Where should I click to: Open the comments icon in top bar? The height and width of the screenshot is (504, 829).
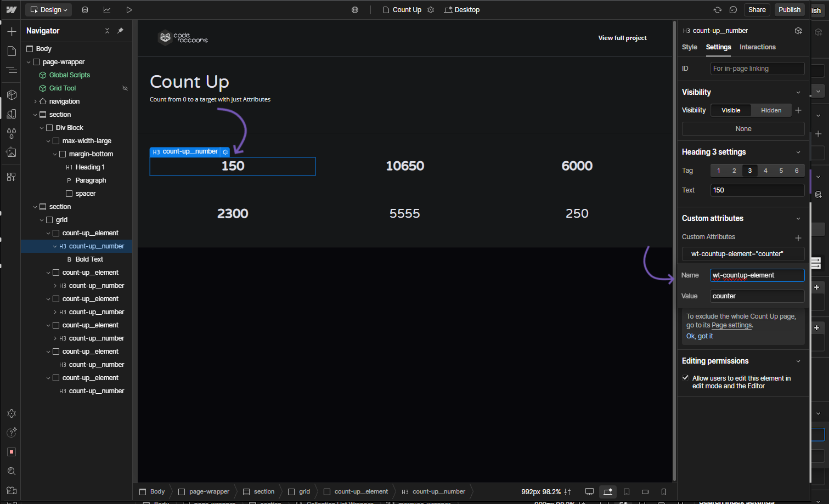733,10
